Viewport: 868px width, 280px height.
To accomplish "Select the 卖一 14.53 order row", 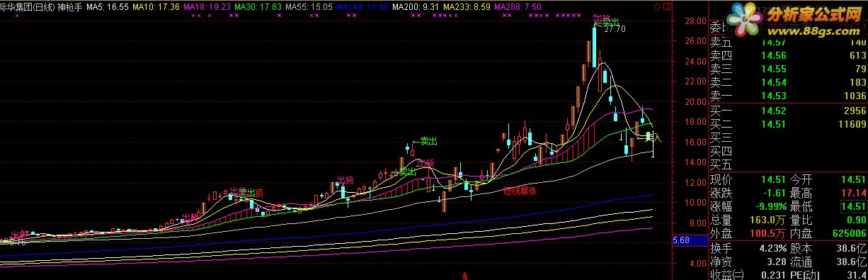I will (x=788, y=96).
